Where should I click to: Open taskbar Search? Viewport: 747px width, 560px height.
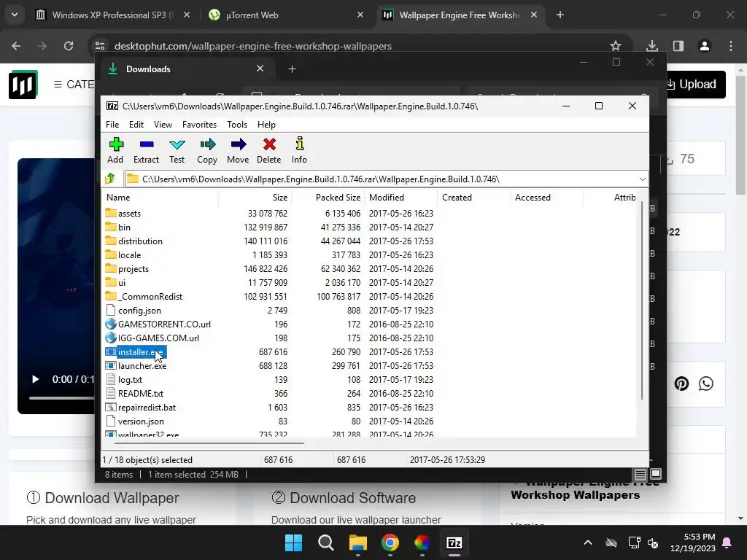[326, 542]
